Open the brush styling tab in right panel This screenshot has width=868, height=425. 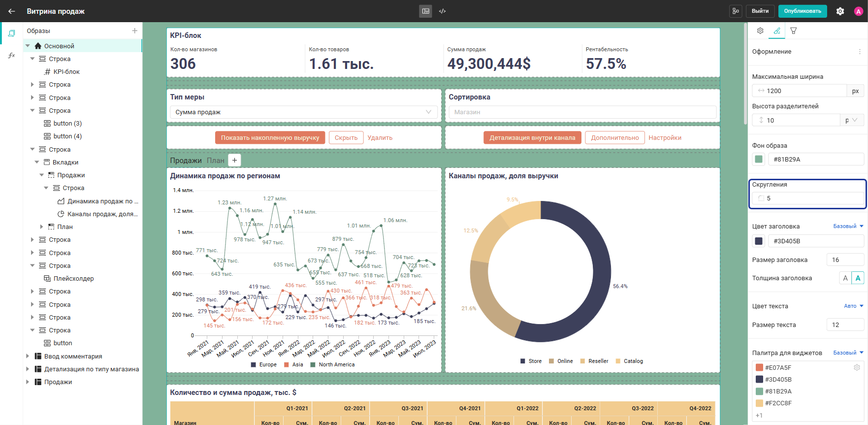[777, 31]
